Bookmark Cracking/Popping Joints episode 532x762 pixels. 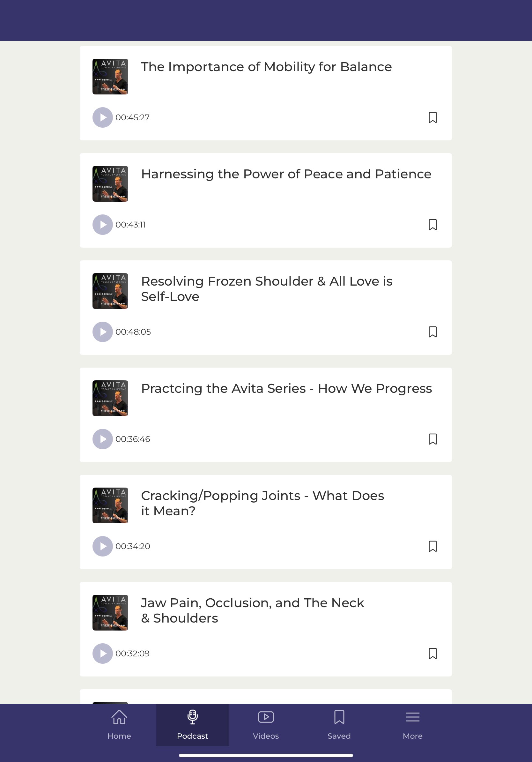[432, 546]
